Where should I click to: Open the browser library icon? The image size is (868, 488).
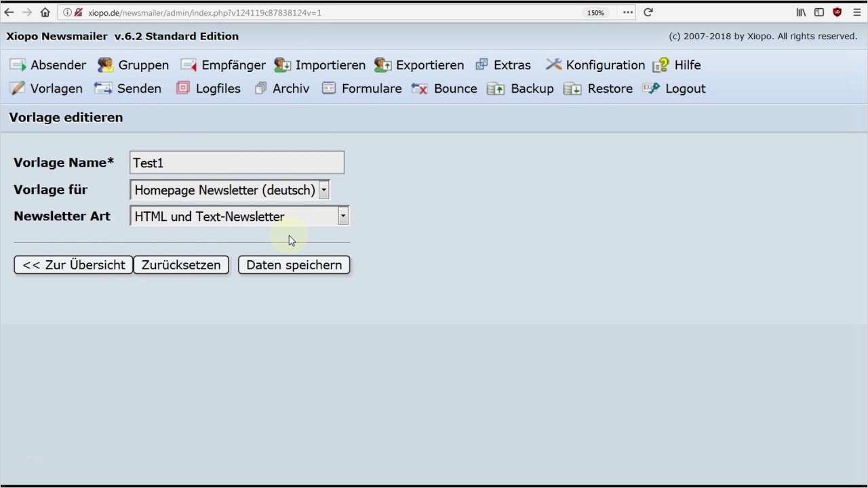tap(801, 12)
